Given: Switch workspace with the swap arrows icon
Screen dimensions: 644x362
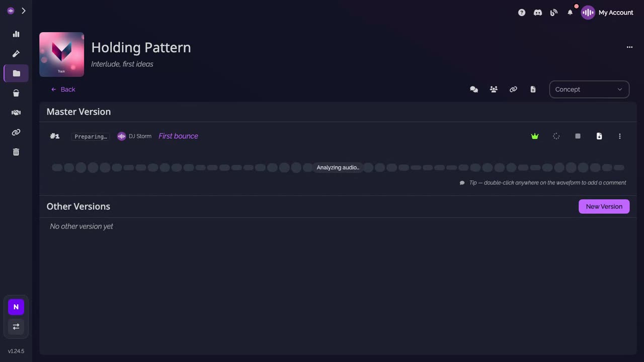Looking at the screenshot, I should click(x=16, y=327).
